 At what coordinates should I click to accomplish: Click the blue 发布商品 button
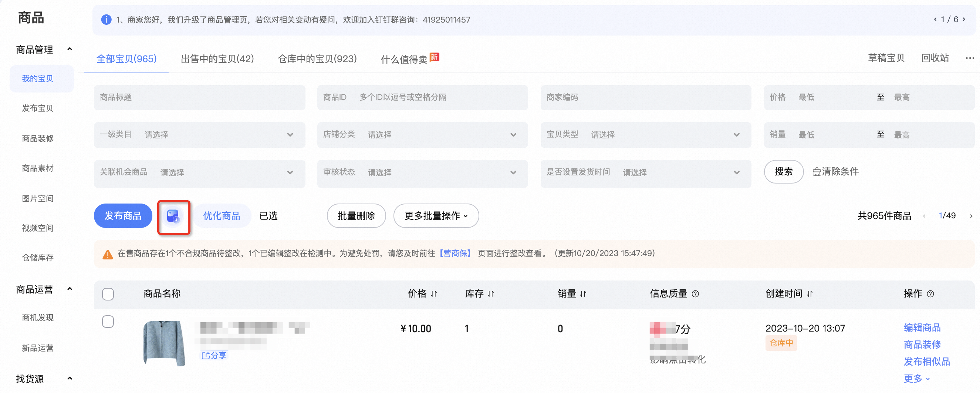[x=123, y=216]
